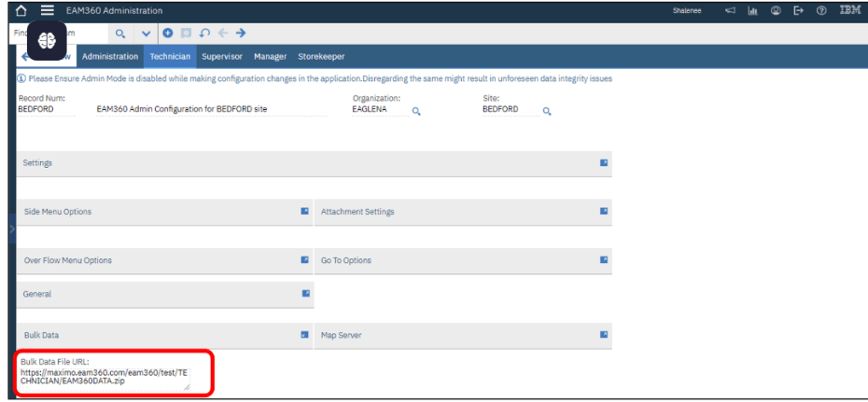Click the user name Shalenee
The image size is (868, 402).
click(x=687, y=10)
